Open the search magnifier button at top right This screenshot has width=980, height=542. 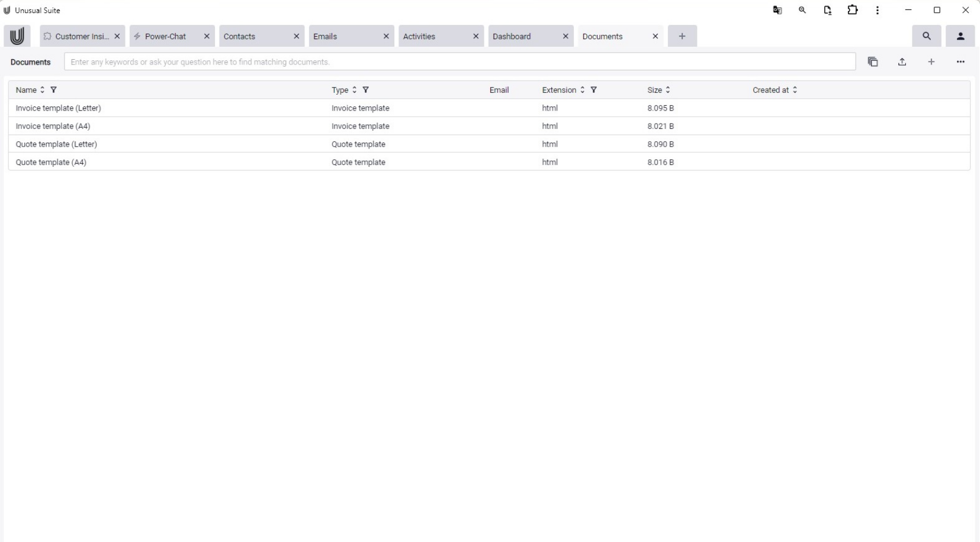926,36
